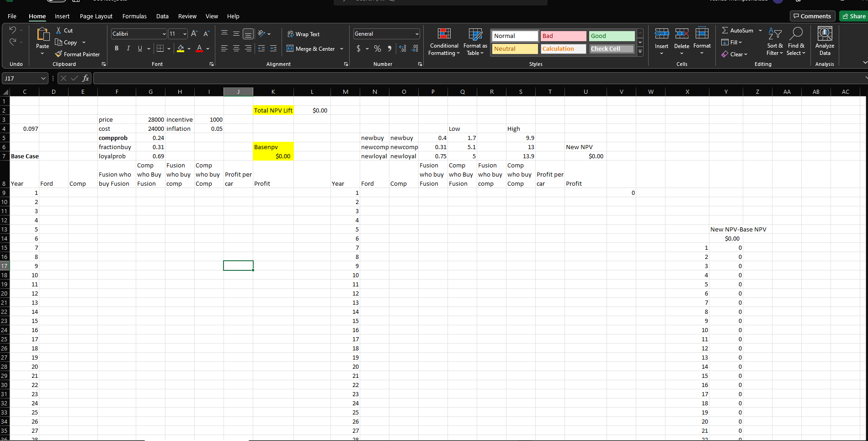Viewport: 868px width, 441px height.
Task: Toggle bold formatting
Action: coord(116,48)
